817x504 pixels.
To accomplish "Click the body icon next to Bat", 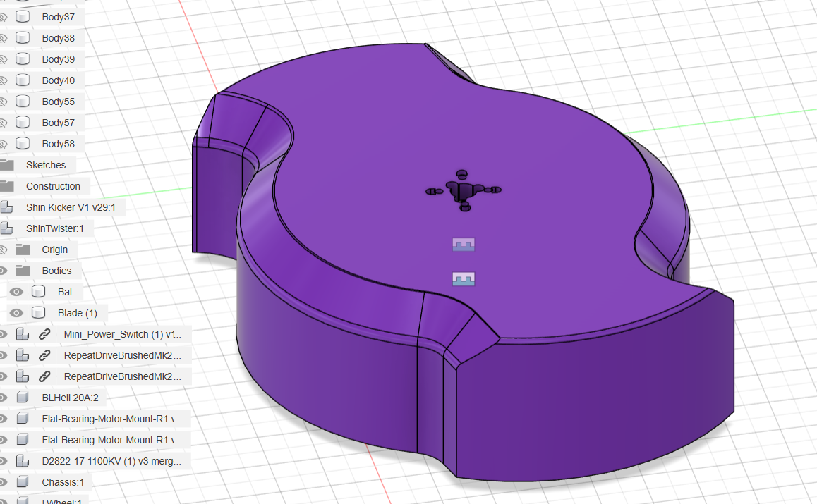I will [x=39, y=292].
